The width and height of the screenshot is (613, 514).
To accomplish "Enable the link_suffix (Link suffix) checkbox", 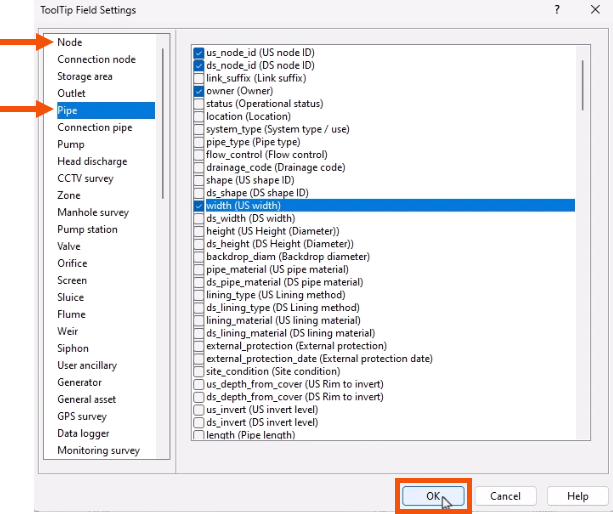I will [x=199, y=78].
